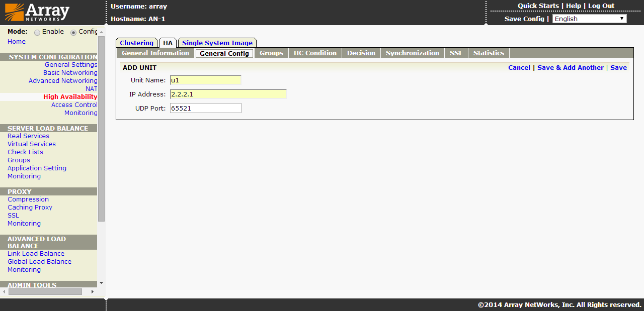Open Save Config in the header

point(524,19)
